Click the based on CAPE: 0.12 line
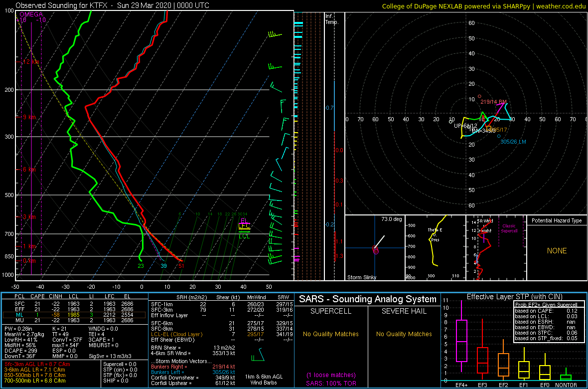588x389 pixels. pos(545,310)
